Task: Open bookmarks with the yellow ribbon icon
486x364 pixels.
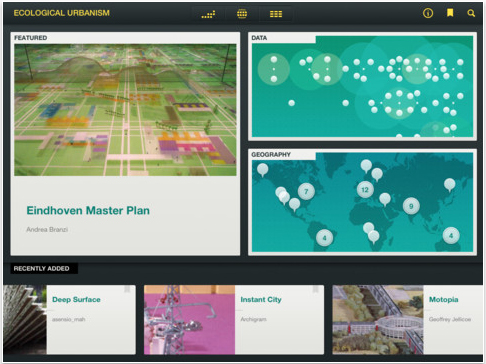Action: click(450, 13)
